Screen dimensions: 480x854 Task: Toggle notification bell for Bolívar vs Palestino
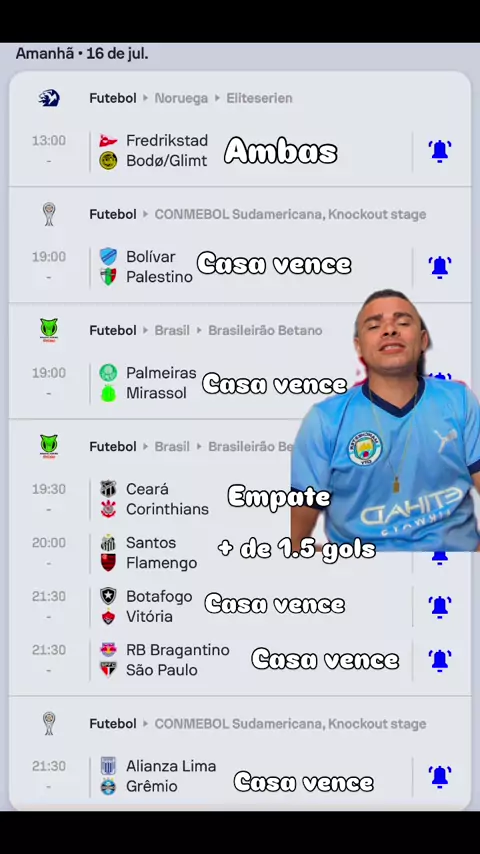pos(440,267)
